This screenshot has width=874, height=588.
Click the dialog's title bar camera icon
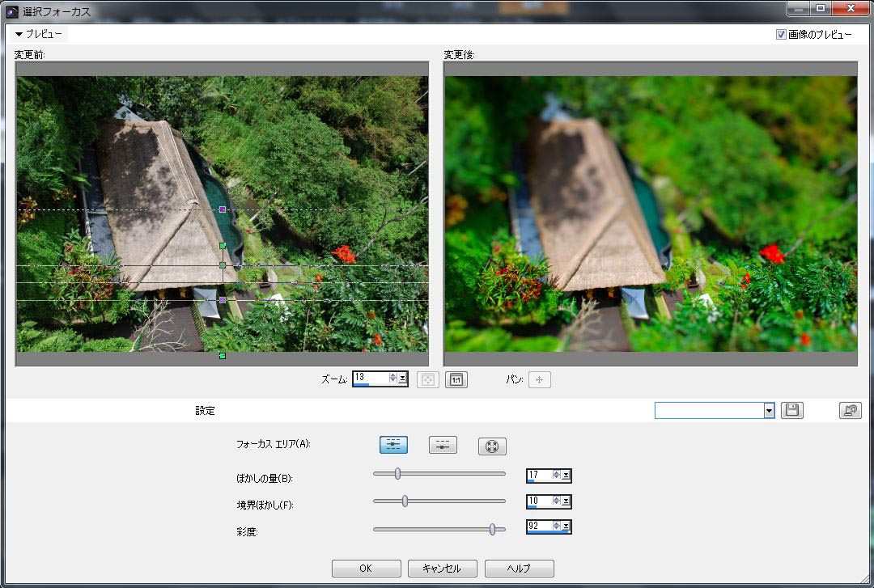click(x=11, y=11)
